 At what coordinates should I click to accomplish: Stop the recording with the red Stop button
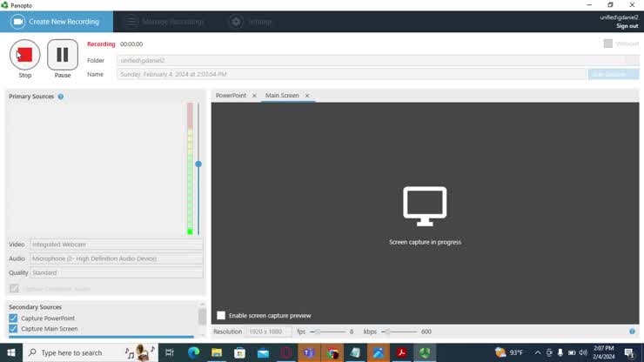(x=24, y=55)
